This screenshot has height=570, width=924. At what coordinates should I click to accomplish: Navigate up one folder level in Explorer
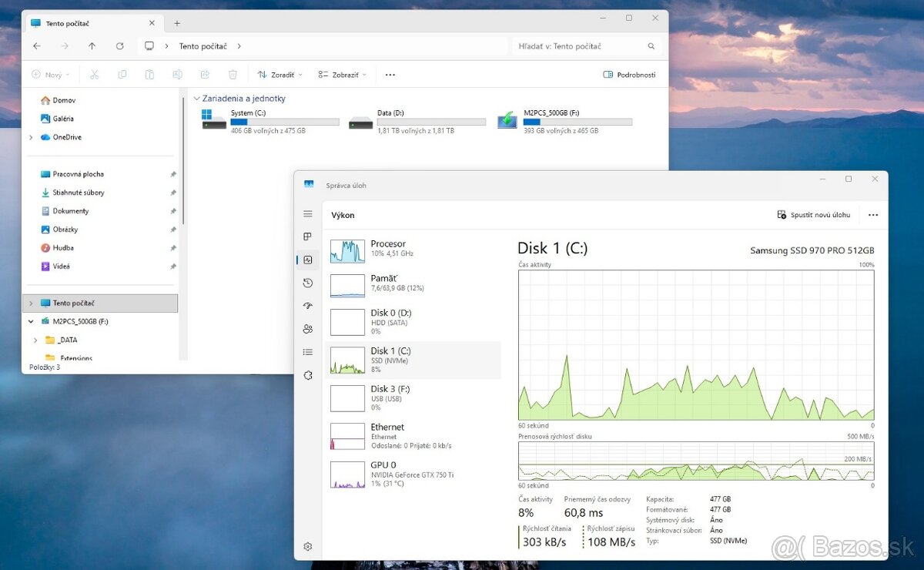coord(92,46)
